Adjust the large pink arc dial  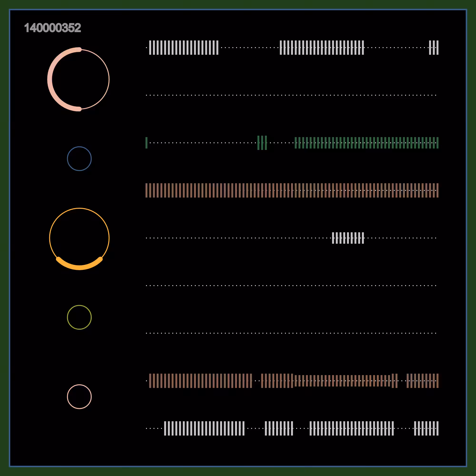point(78,79)
